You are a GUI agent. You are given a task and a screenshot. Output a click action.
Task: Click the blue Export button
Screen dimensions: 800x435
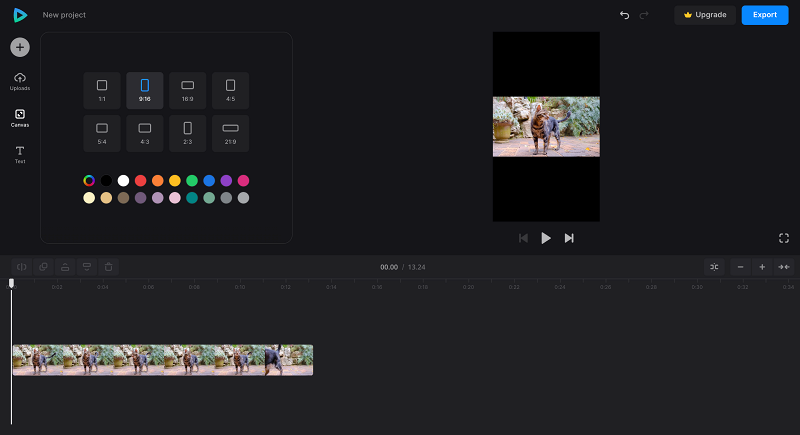tap(765, 15)
